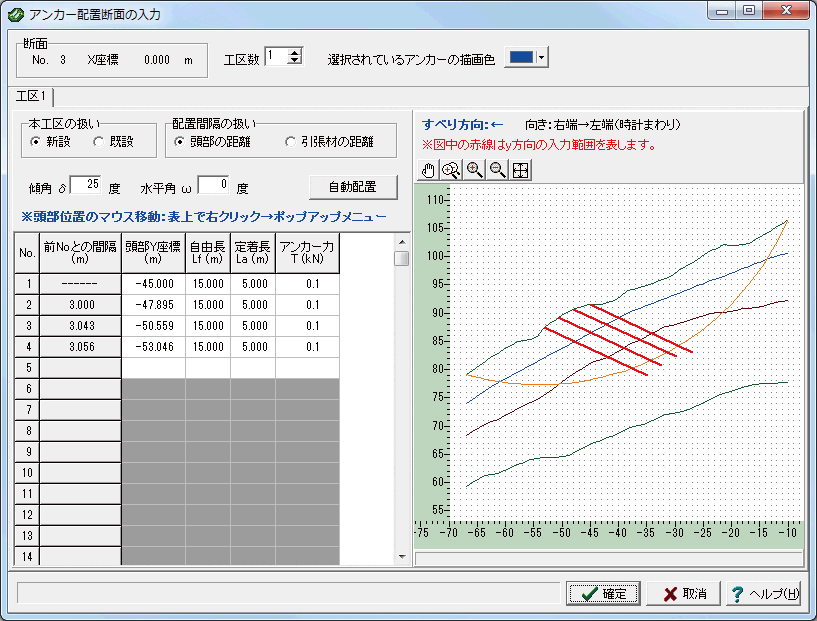The image size is (817, 621).
Task: Select head Y cell -47.895
Action: tap(154, 305)
